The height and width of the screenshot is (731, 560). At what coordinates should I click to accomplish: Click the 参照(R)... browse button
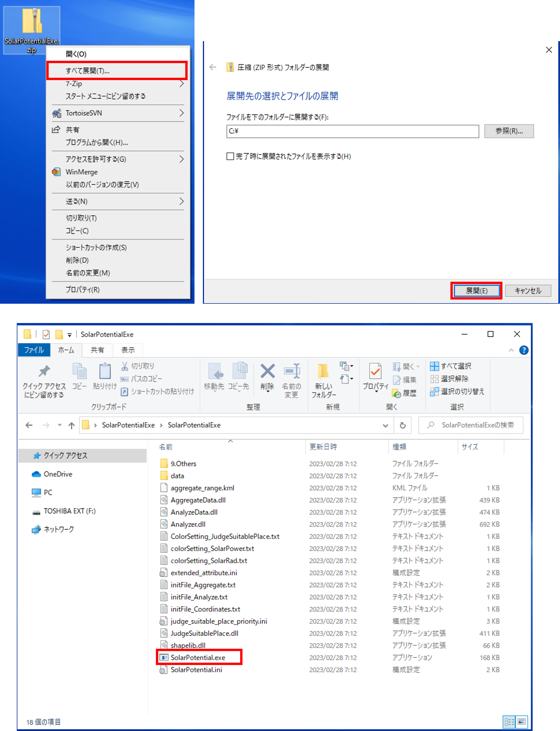(x=509, y=131)
